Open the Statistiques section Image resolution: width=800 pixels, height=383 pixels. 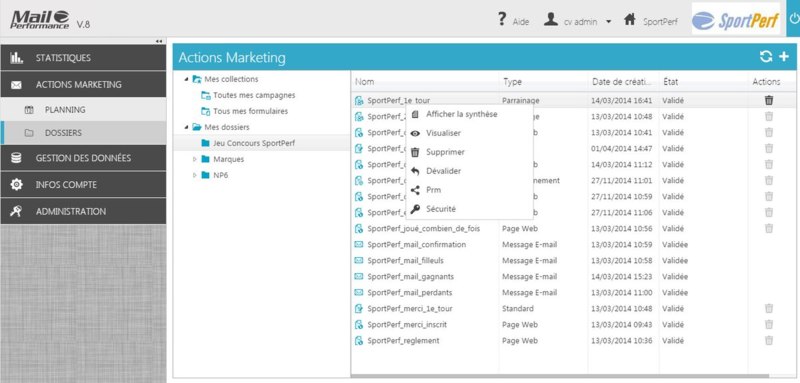(83, 58)
